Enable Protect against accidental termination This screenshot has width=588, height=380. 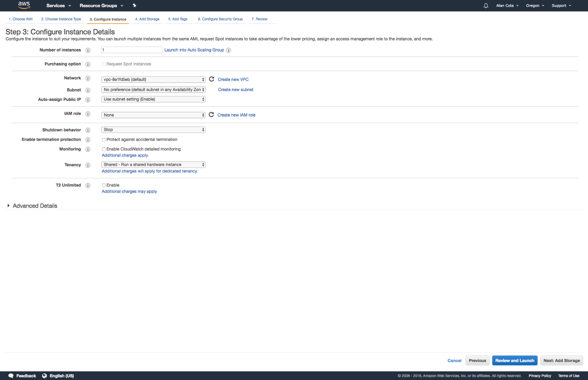pos(103,140)
